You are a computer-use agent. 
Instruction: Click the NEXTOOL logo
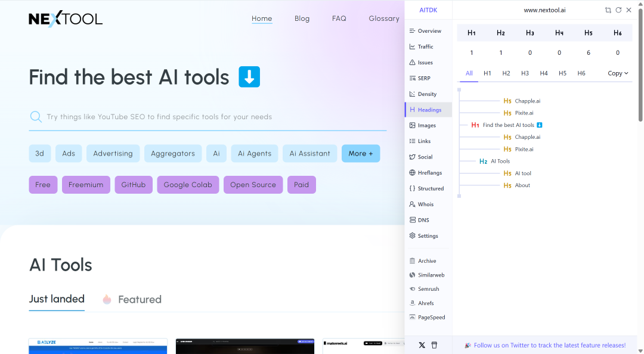[x=66, y=18]
